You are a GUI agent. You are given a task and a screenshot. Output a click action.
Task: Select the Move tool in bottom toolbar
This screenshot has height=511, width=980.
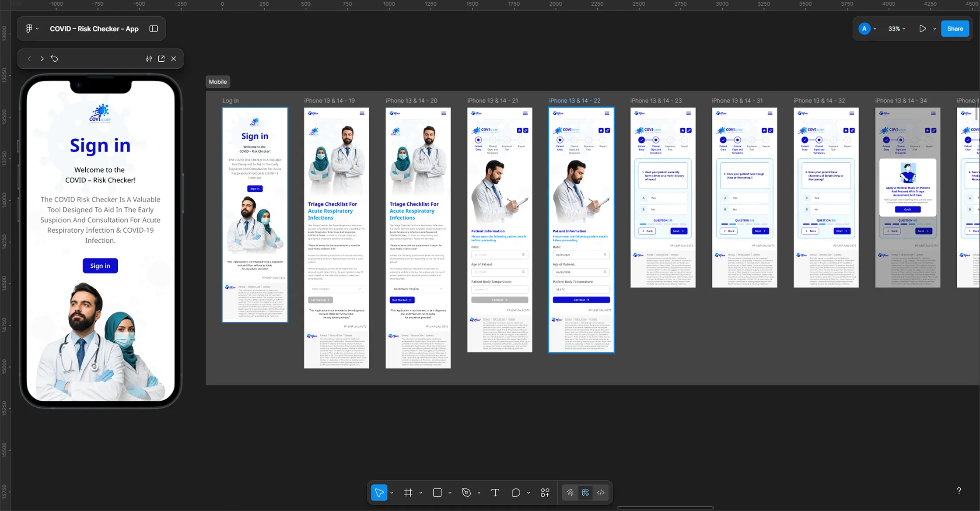[x=379, y=493]
